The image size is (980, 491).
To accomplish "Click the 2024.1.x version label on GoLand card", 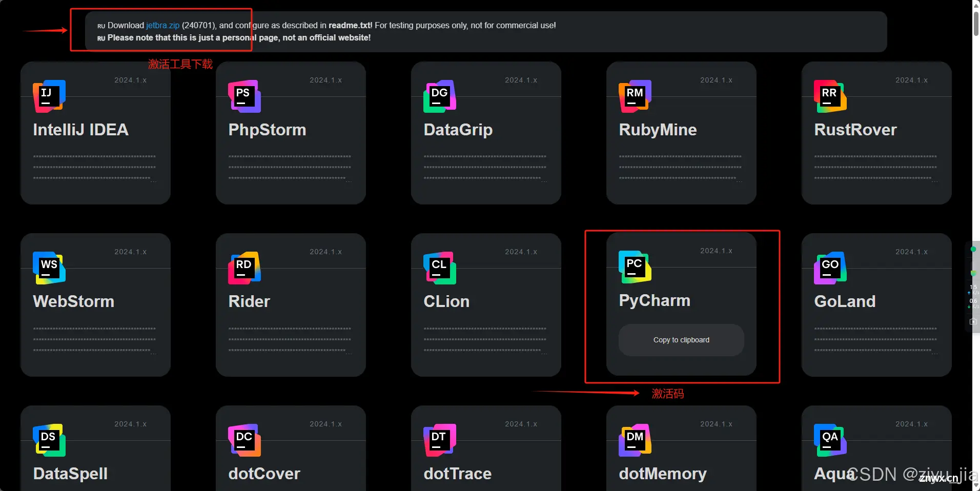I will (x=911, y=252).
